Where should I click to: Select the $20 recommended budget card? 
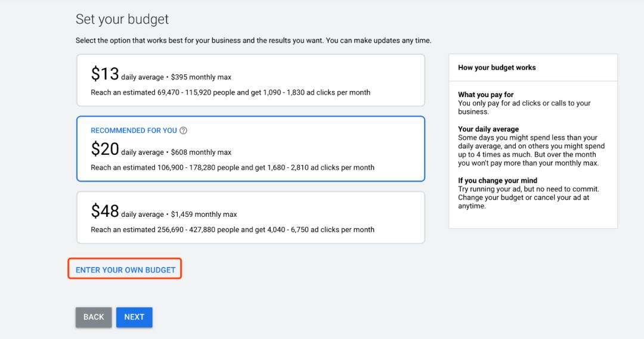250,148
